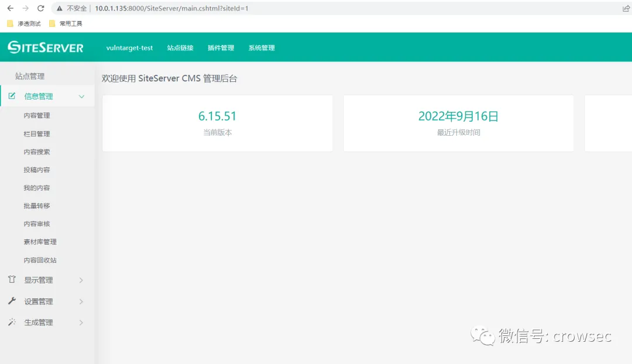Image resolution: width=632 pixels, height=364 pixels.
Task: Click the 显示管理 shirt icon
Action: tap(12, 279)
